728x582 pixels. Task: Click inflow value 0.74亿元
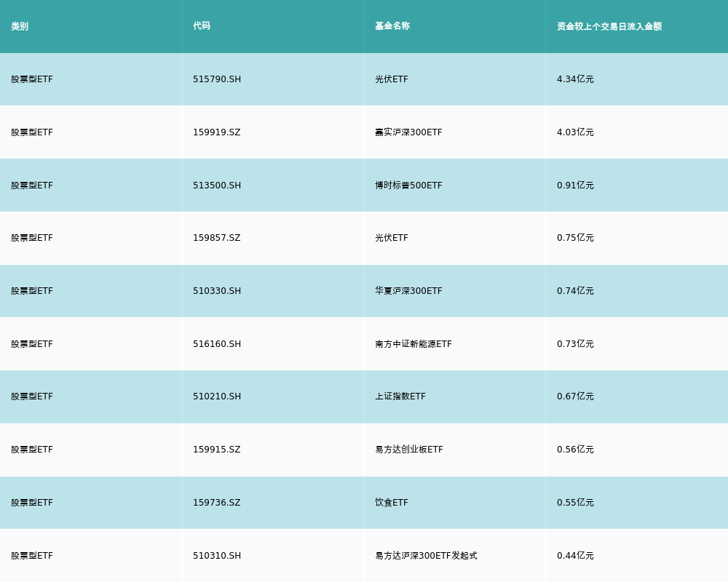575,291
